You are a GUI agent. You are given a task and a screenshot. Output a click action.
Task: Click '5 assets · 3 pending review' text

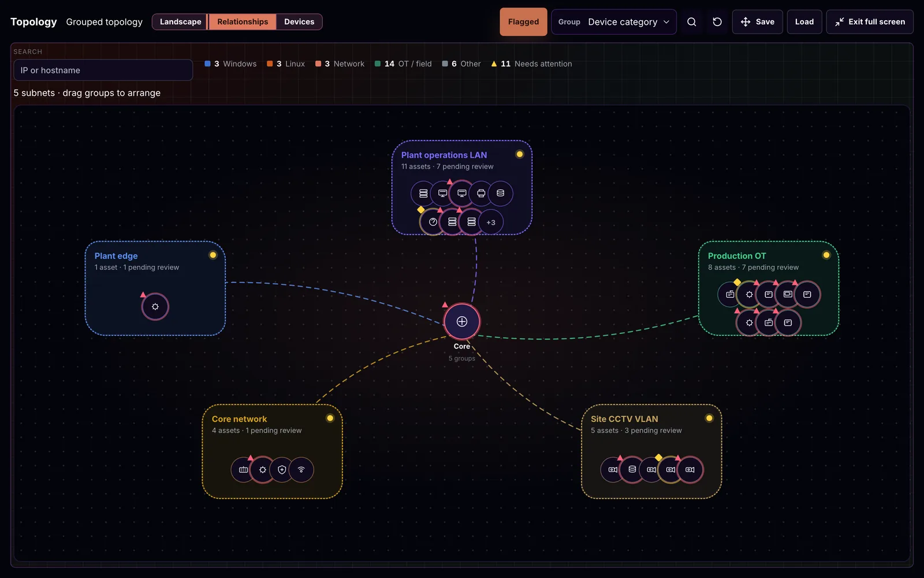636,430
